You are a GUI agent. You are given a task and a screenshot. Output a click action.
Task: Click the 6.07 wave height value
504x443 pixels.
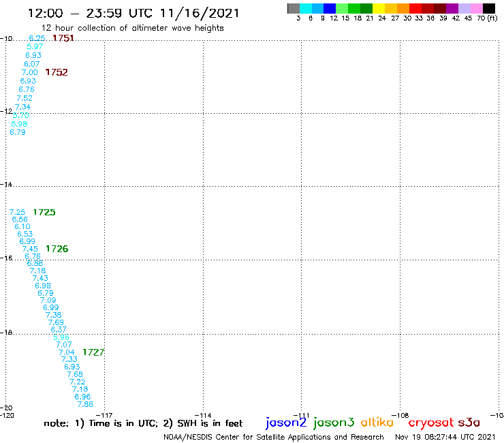(x=32, y=64)
